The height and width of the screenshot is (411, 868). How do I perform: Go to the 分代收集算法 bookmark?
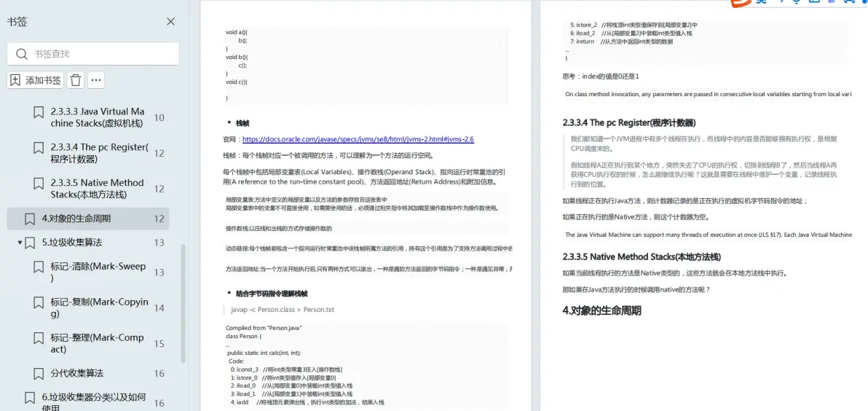pyautogui.click(x=77, y=373)
